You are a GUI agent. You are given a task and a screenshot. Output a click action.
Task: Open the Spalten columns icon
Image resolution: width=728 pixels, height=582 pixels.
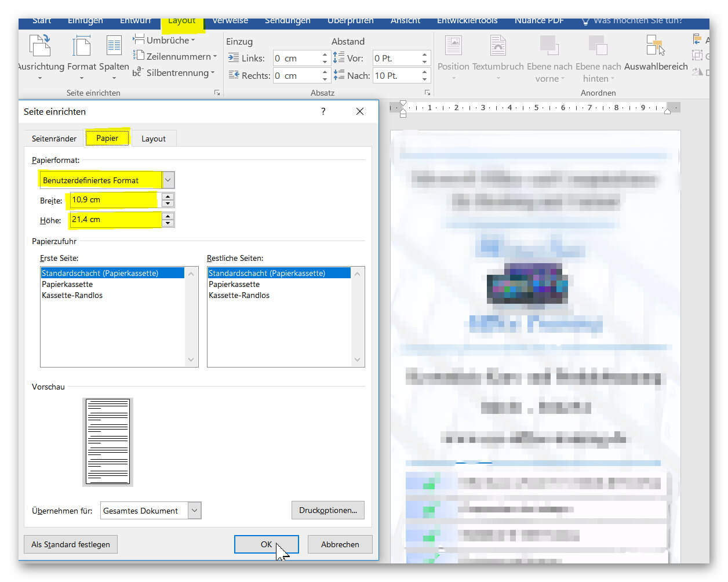[114, 46]
